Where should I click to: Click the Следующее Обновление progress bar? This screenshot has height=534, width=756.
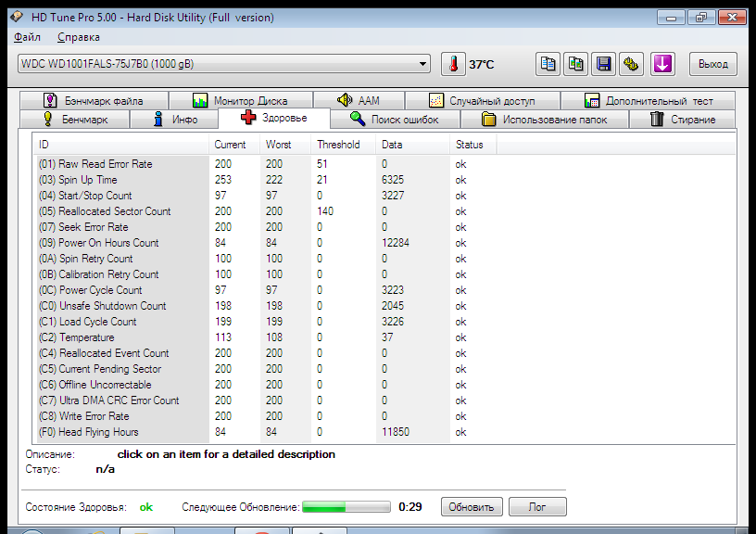point(346,507)
